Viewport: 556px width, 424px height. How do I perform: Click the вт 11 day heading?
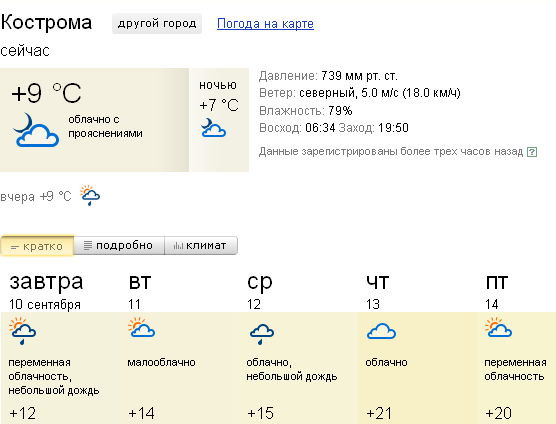(x=140, y=292)
